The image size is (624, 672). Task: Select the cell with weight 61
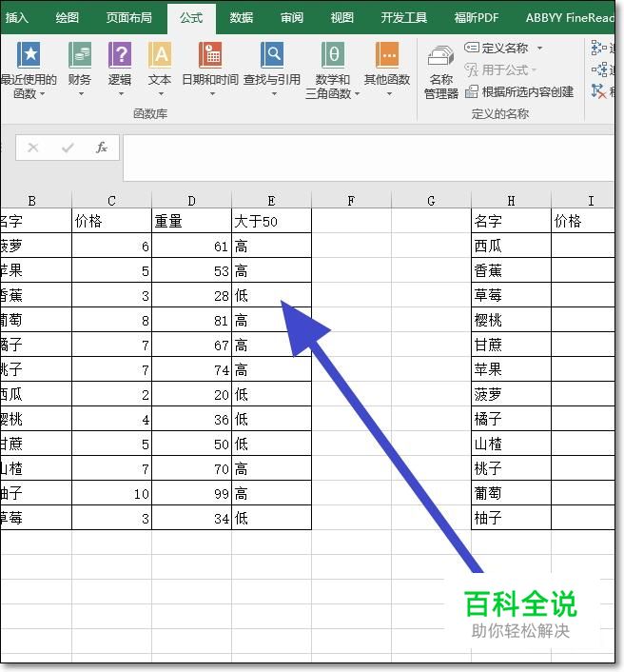point(191,246)
